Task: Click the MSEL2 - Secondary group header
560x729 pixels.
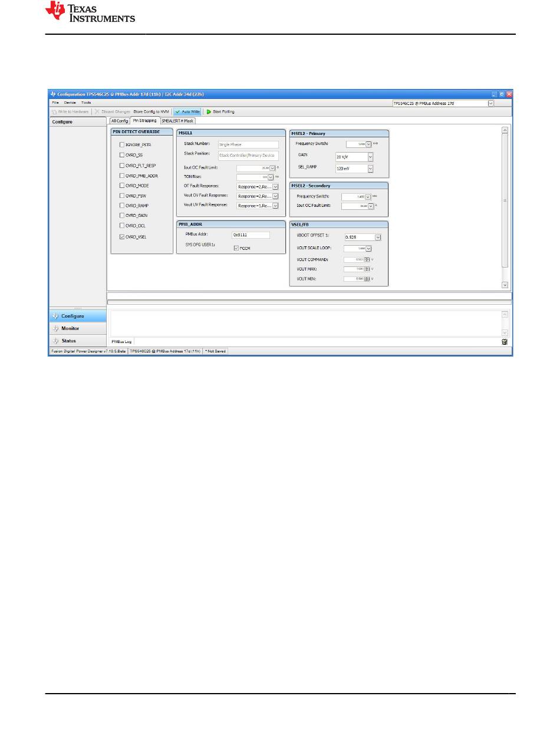Action: pos(339,186)
